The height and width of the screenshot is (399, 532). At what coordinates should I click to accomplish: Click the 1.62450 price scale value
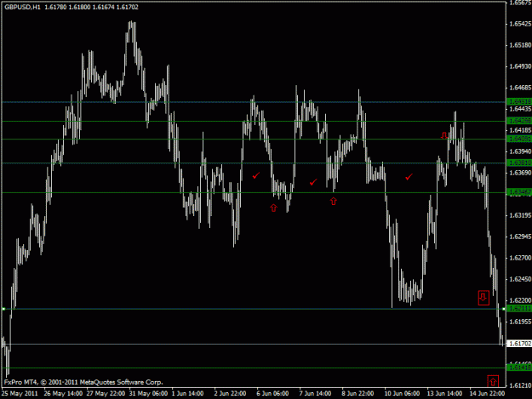coord(520,279)
